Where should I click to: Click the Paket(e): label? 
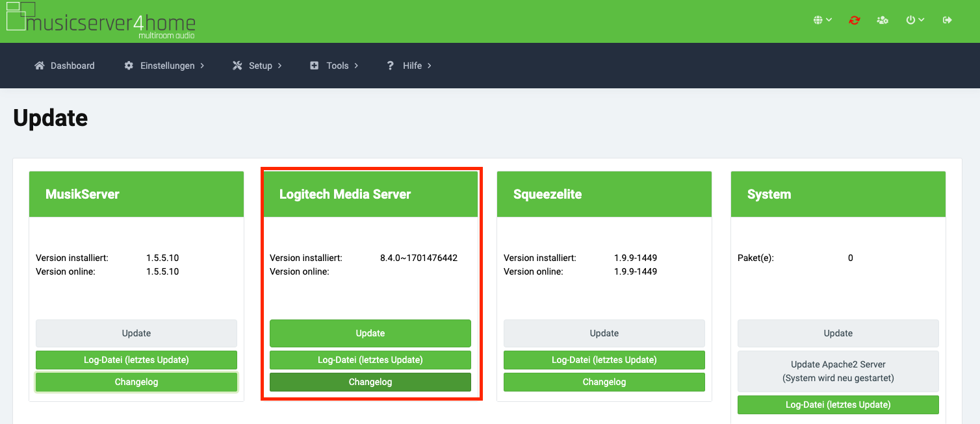[756, 258]
